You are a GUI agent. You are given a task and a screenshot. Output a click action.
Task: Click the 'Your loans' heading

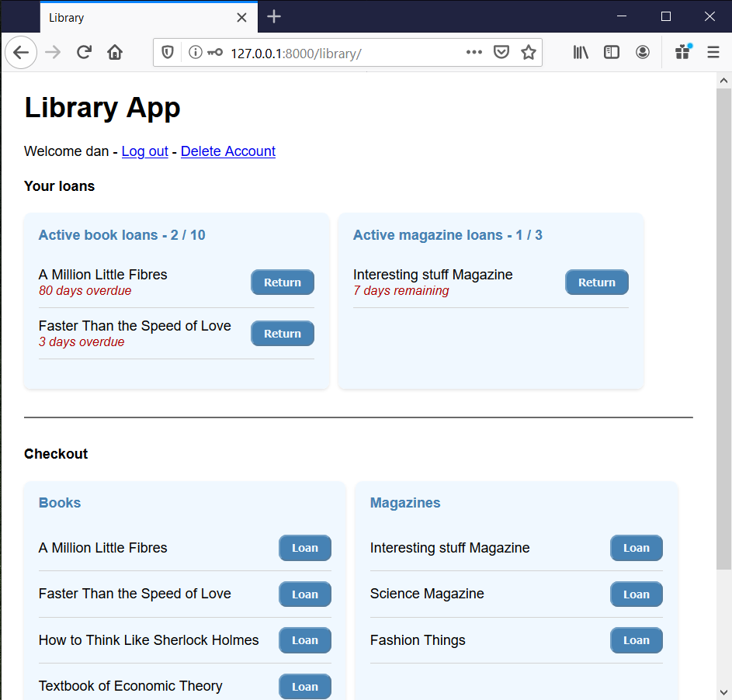tap(59, 186)
